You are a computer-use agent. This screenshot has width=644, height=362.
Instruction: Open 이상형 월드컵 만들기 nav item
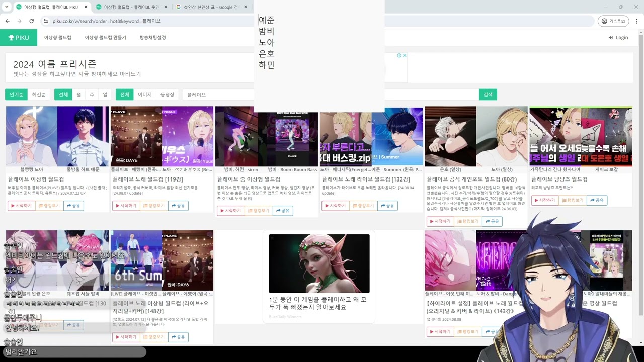(x=106, y=38)
